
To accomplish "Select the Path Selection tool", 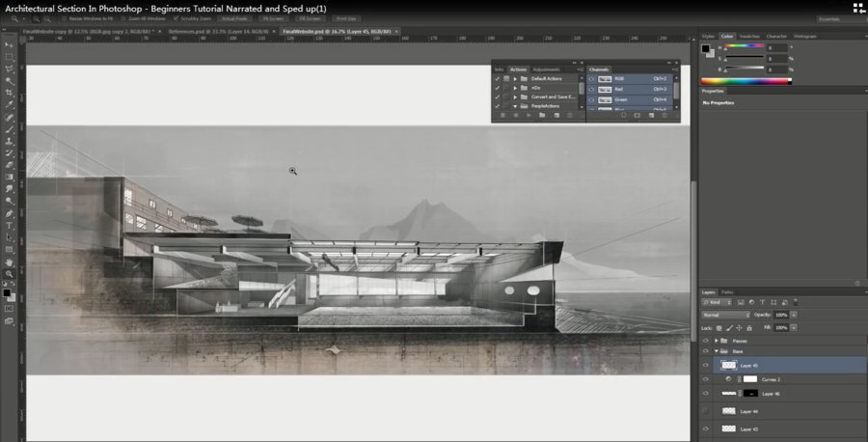I will click(x=9, y=237).
